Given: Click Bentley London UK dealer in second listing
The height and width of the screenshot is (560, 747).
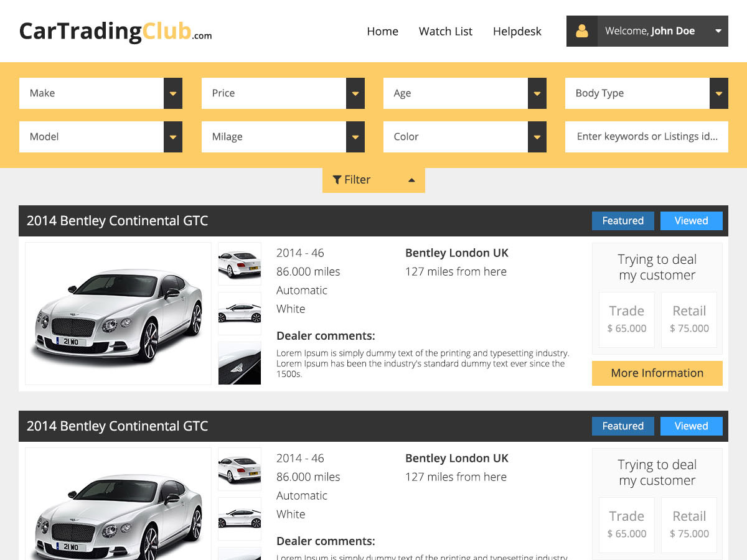Looking at the screenshot, I should [x=457, y=459].
